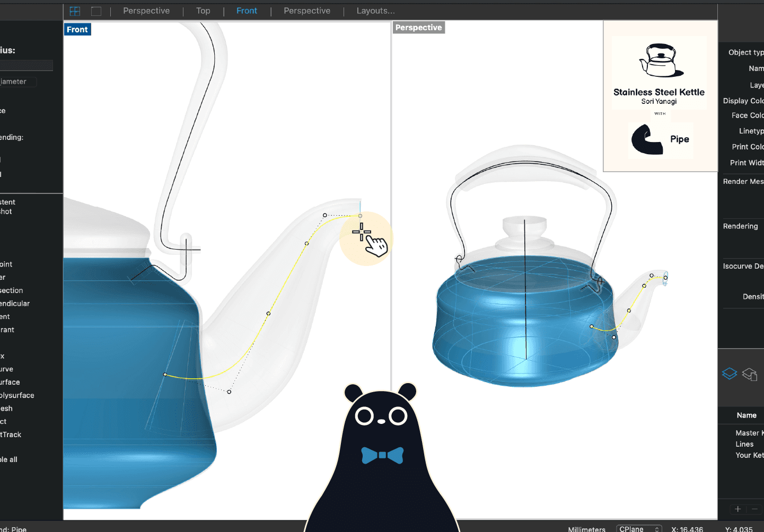
Task: Click the Render Mesh property label
Action: [743, 181]
